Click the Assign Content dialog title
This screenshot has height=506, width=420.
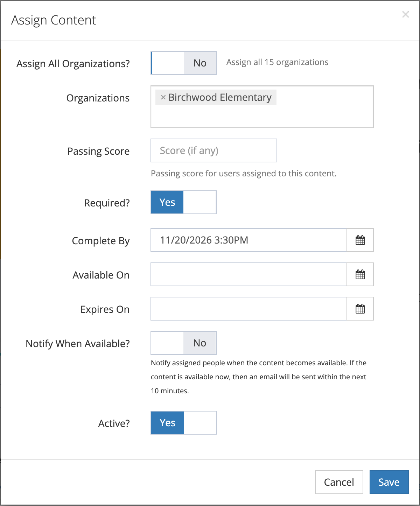click(54, 20)
